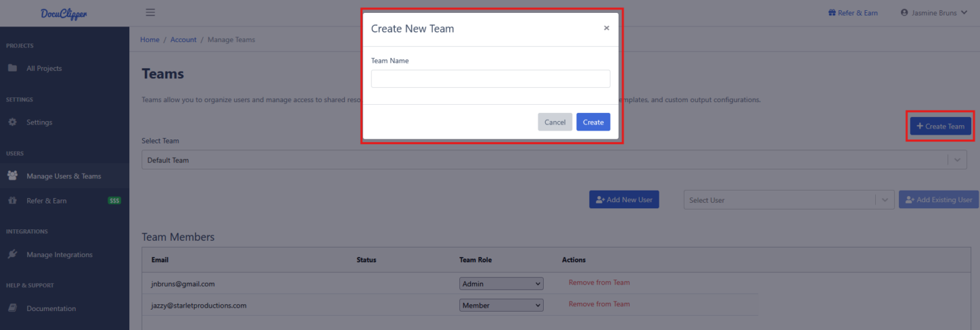Click the Documentation book icon
980x330 pixels.
(12, 308)
